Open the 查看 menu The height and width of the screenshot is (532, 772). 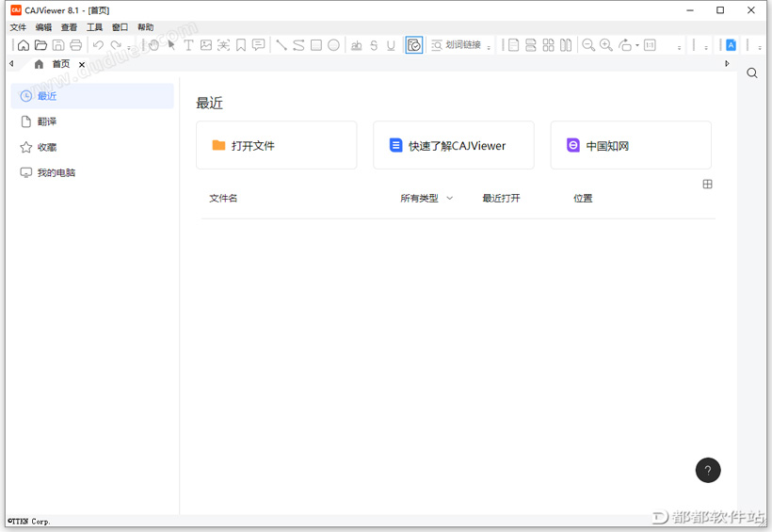click(x=69, y=27)
